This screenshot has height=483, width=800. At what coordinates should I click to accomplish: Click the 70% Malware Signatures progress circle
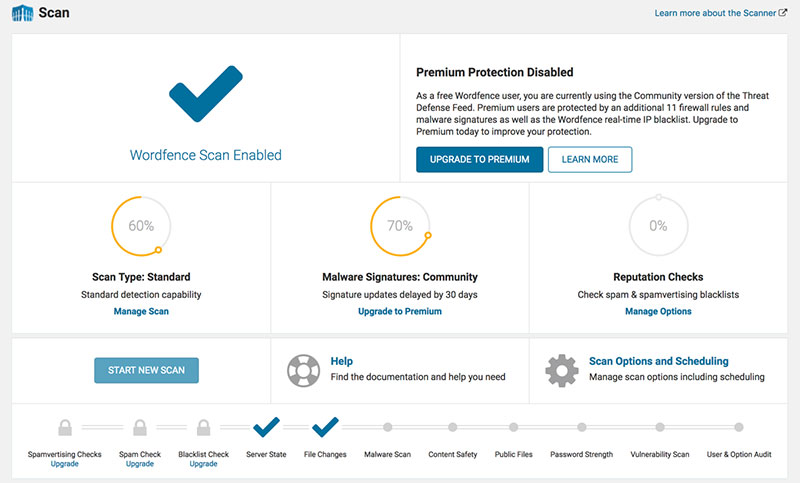point(400,226)
